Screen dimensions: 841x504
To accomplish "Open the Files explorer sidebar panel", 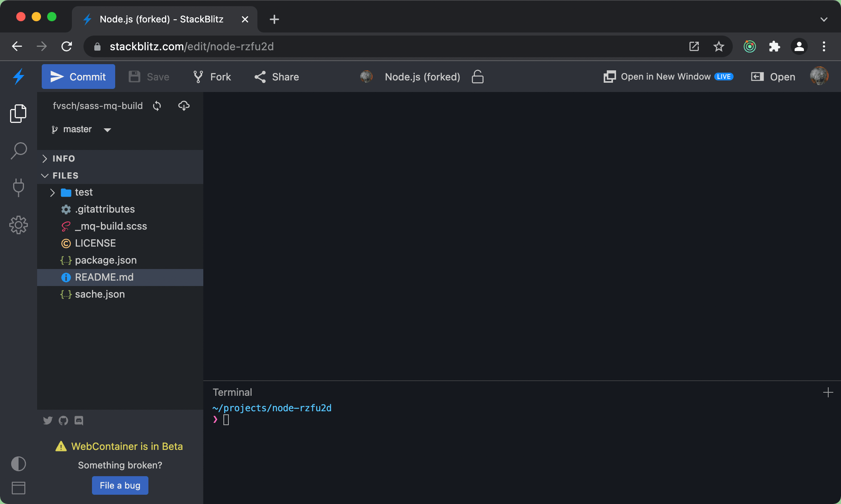I will [x=18, y=113].
